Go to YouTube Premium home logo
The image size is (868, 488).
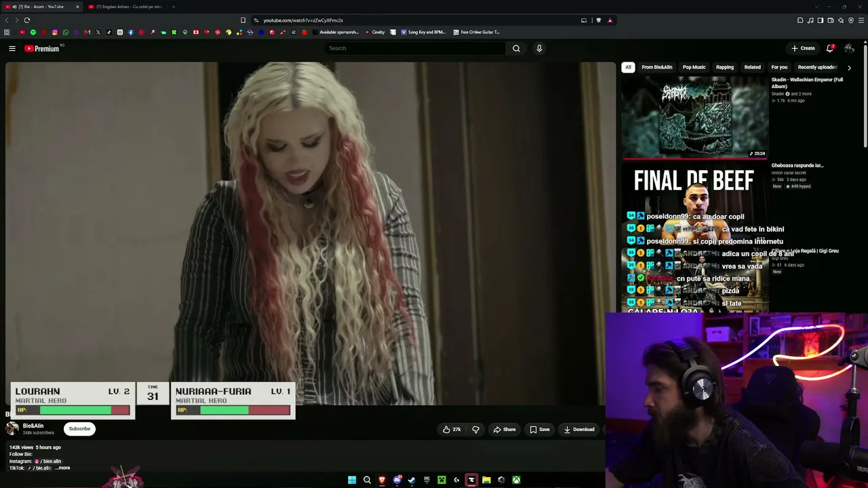42,48
